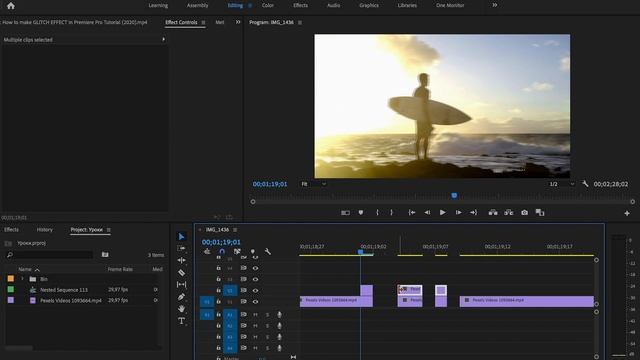640x360 pixels.
Task: Choose the Pen tool
Action: tap(181, 297)
